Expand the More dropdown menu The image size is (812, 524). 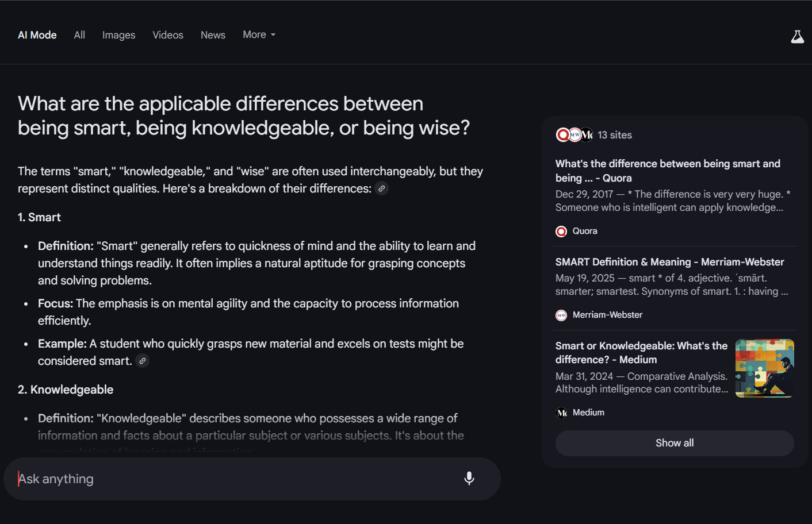point(259,34)
